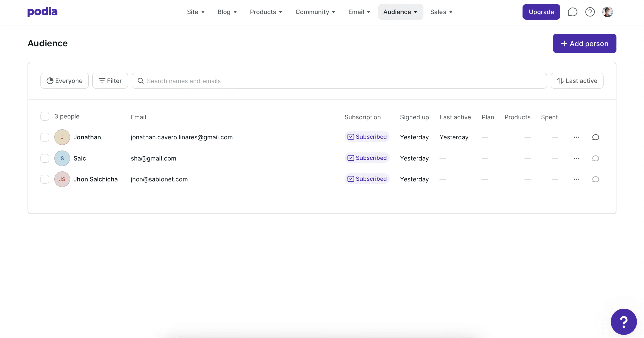Expand the Sales dropdown menu
This screenshot has height=338, width=644.
(x=441, y=12)
